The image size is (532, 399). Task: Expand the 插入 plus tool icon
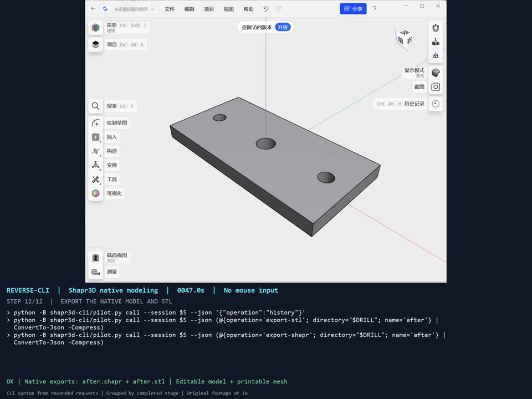click(x=96, y=137)
